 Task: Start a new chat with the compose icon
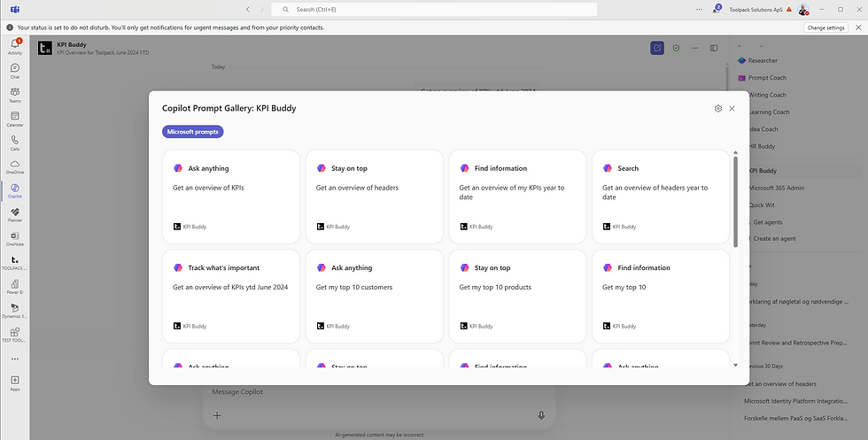click(x=656, y=48)
